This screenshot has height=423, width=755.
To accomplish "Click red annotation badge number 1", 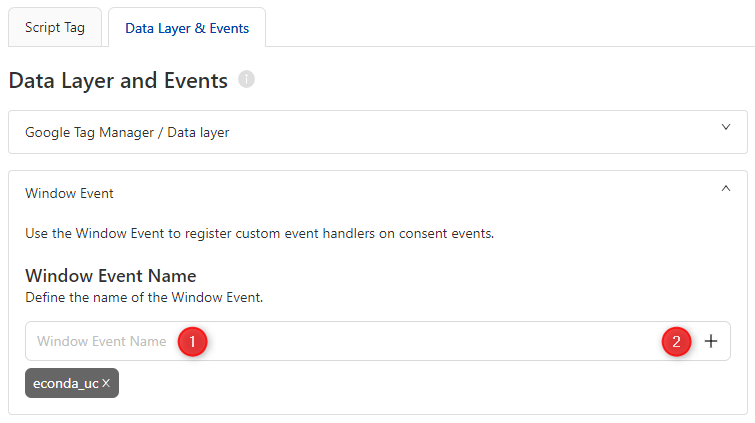I will point(192,341).
